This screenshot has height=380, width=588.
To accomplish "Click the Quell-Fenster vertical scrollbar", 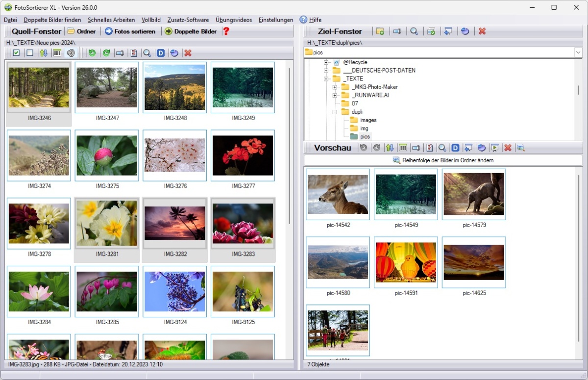I will coord(290,147).
